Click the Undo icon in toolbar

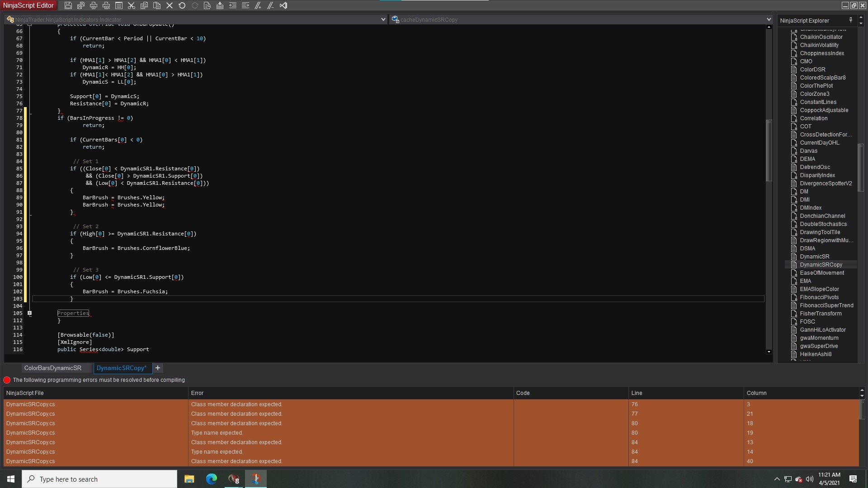[182, 5]
